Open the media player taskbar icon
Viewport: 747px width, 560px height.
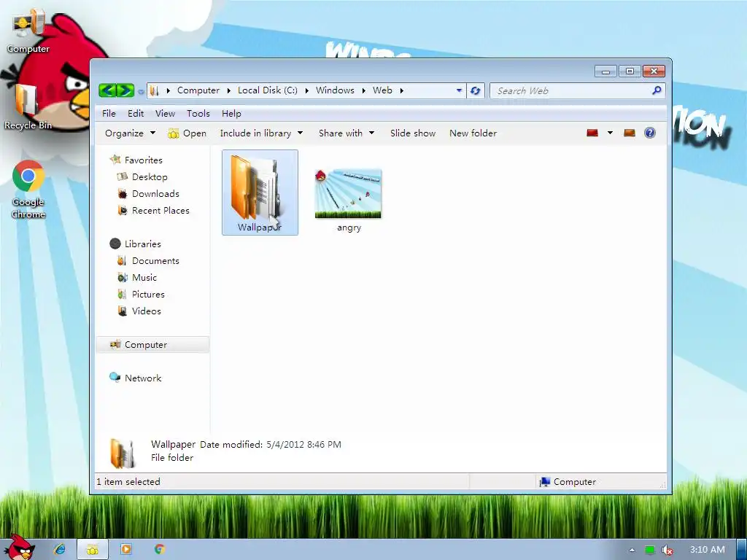pos(125,549)
